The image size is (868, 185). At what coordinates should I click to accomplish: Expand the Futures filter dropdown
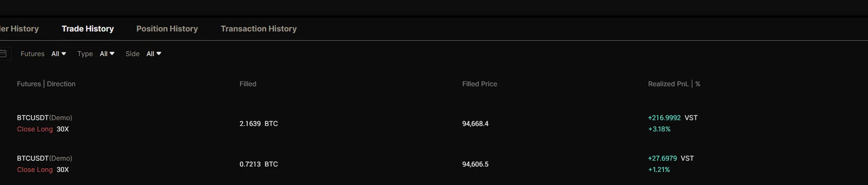[58, 54]
